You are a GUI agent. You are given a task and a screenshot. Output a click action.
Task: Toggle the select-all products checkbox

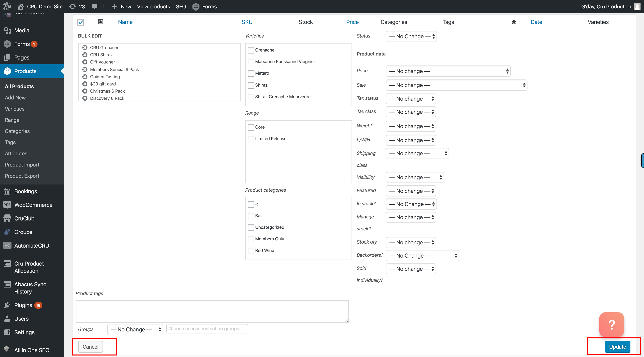pos(81,22)
